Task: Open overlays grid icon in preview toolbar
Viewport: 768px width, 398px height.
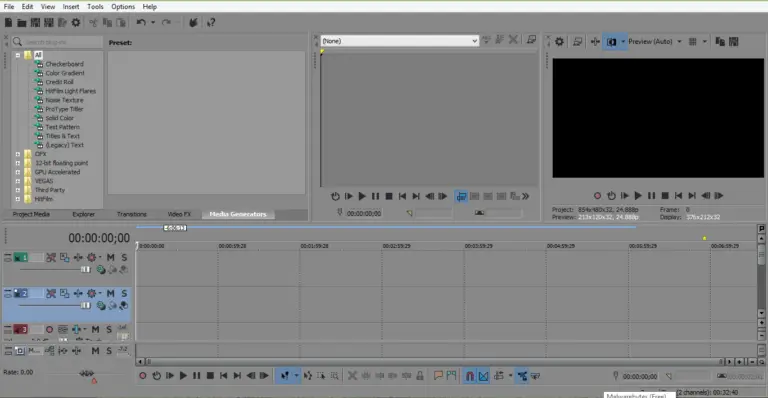Action: click(693, 42)
